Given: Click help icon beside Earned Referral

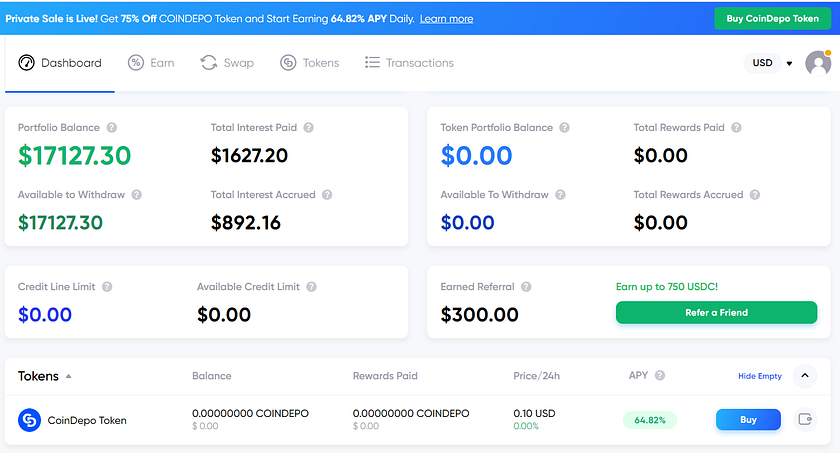Looking at the screenshot, I should pos(526,286).
